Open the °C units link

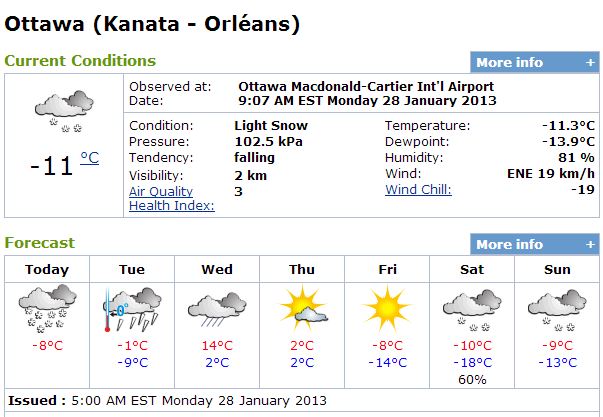pyautogui.click(x=90, y=158)
